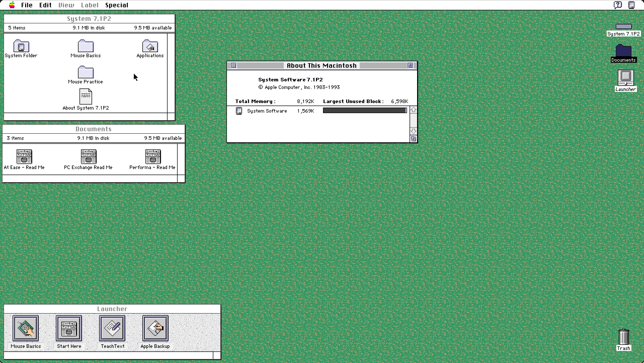
Task: Select the Performa - Read Me document
Action: pyautogui.click(x=153, y=156)
